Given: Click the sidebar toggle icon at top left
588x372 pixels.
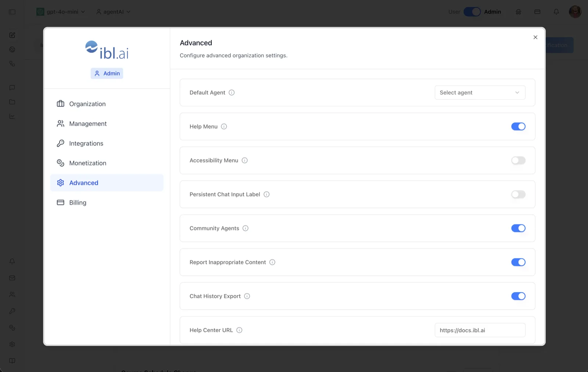Looking at the screenshot, I should (12, 12).
